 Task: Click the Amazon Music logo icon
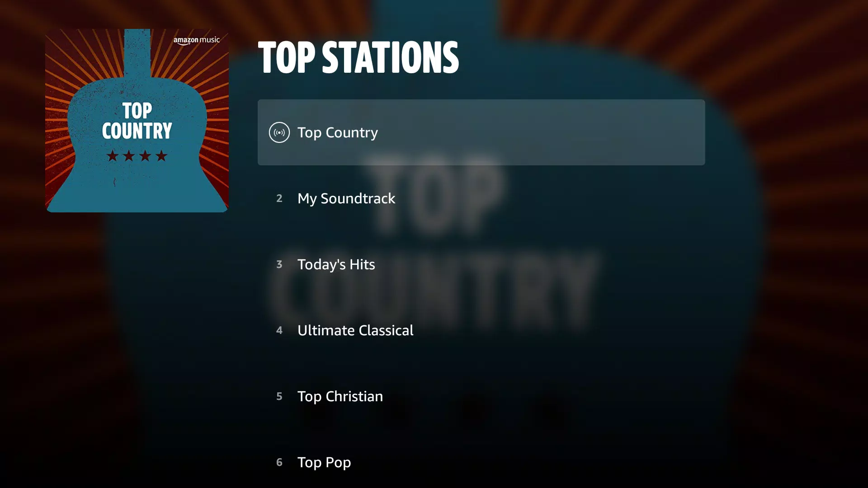(x=196, y=40)
